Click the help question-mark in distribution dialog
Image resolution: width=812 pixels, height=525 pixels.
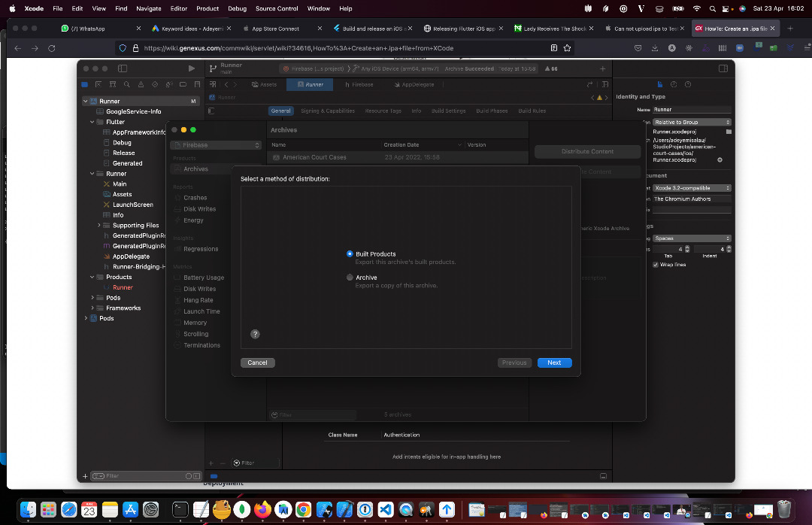[x=255, y=333]
